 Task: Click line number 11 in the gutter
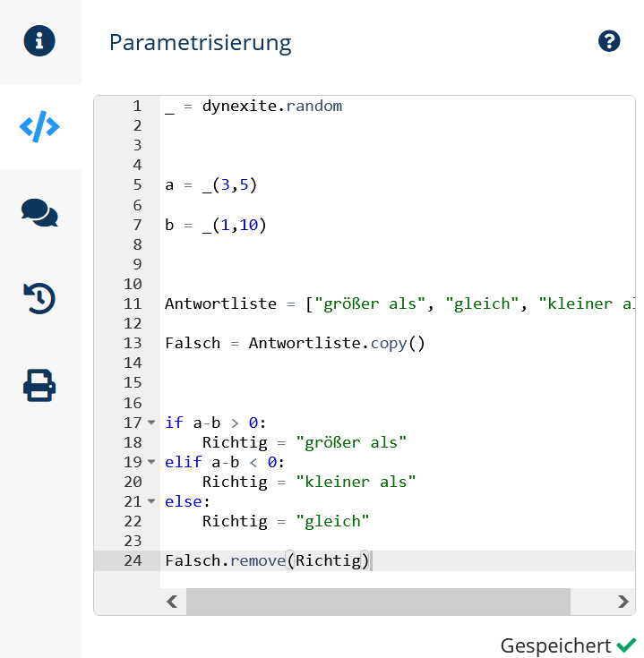(x=133, y=303)
